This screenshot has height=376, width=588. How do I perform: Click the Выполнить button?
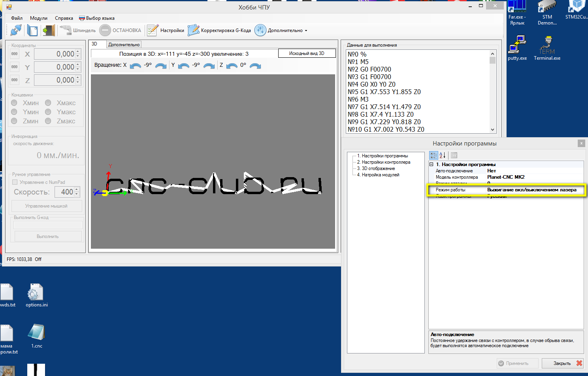(x=48, y=236)
